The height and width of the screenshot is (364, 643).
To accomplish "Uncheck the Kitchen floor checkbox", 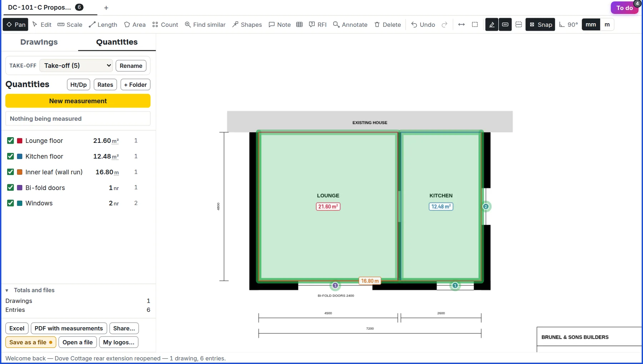I will click(x=10, y=156).
